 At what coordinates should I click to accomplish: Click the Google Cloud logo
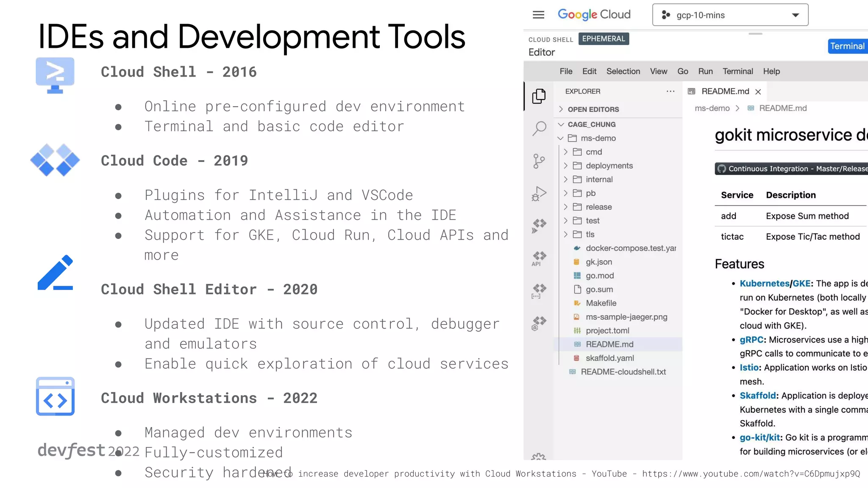pyautogui.click(x=594, y=14)
